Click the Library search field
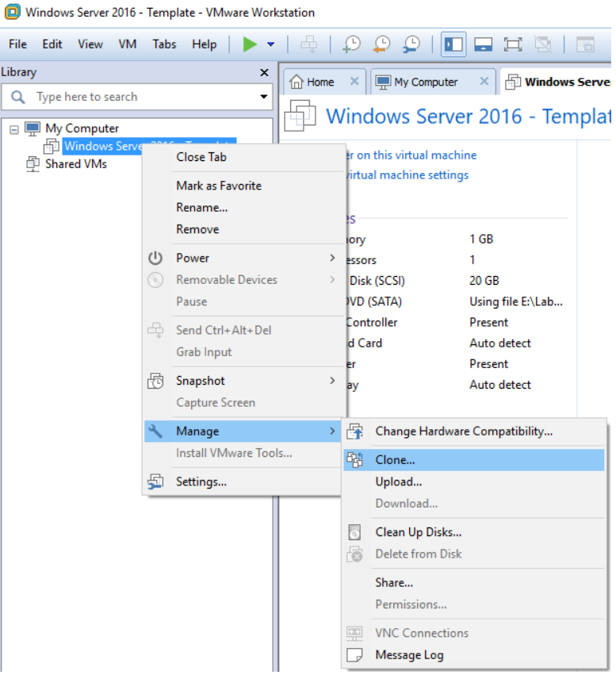The height and width of the screenshot is (675, 616). pos(137,97)
